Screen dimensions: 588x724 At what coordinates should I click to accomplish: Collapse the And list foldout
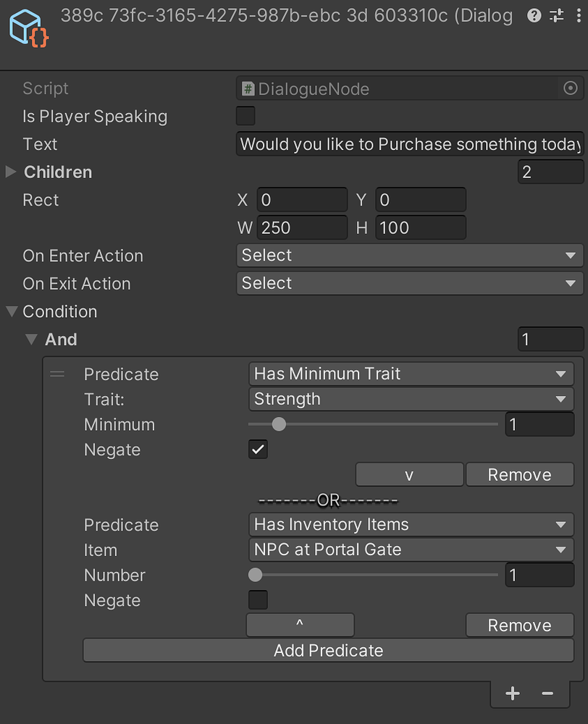pos(31,340)
